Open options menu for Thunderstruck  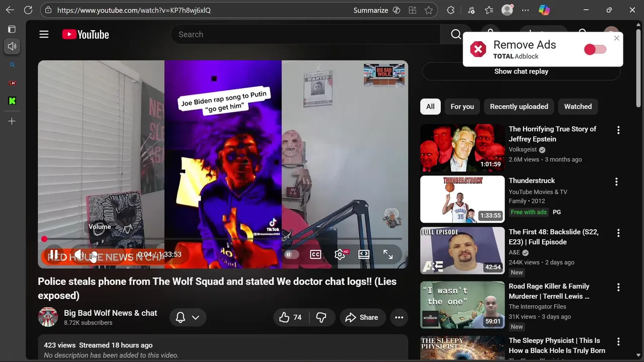click(616, 182)
